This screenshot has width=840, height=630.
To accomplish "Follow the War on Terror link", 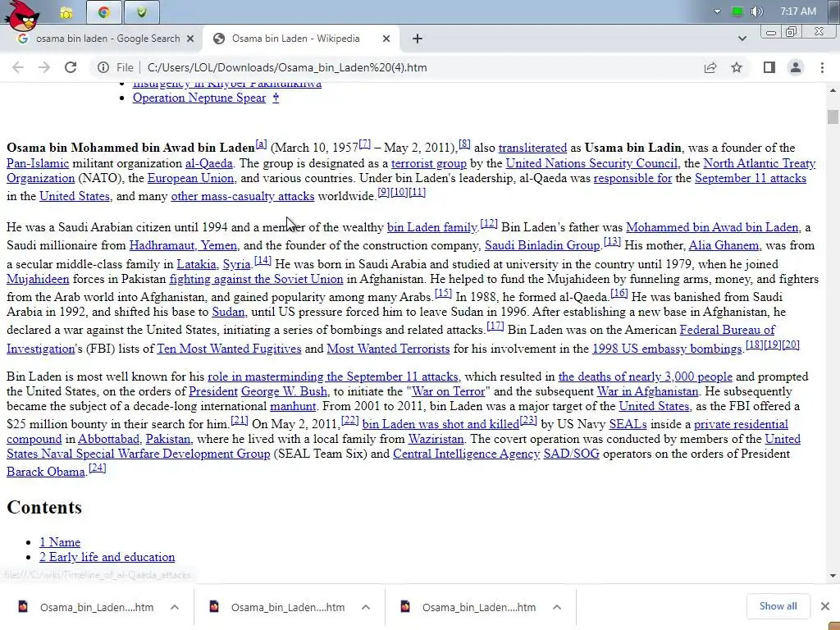I will [x=448, y=391].
